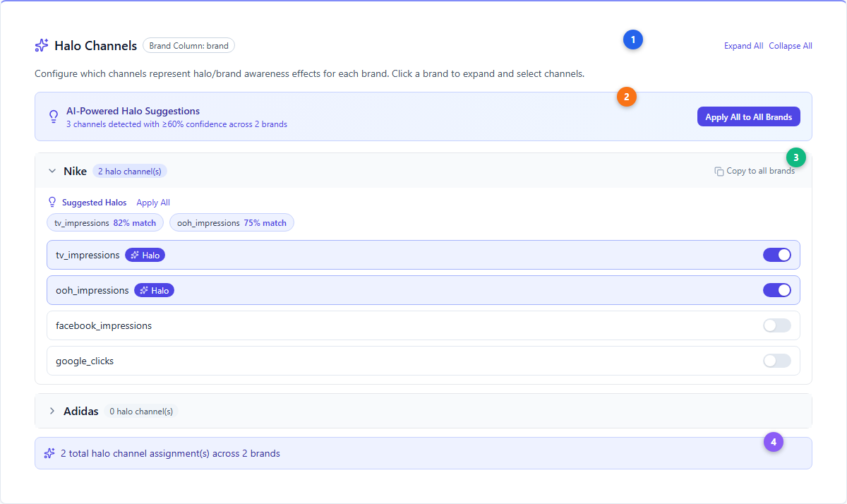Click the Expand All link
Screen dimensions: 847x504
tap(743, 46)
